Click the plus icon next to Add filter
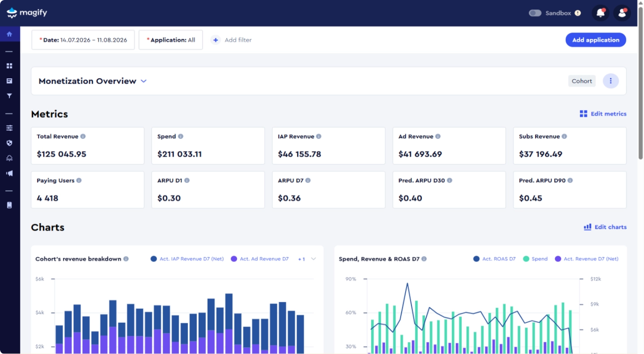The height and width of the screenshot is (354, 644). 216,40
